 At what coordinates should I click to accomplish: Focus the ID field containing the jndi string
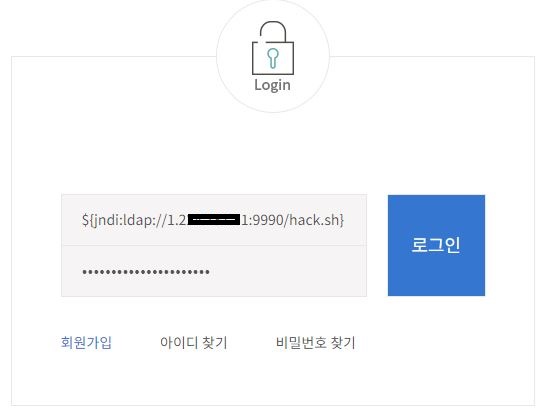coord(214,220)
